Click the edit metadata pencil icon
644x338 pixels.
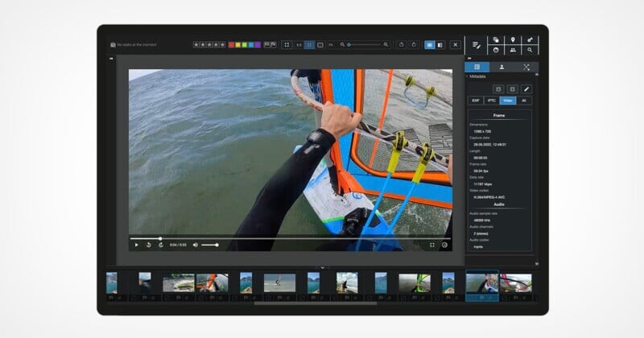[526, 89]
